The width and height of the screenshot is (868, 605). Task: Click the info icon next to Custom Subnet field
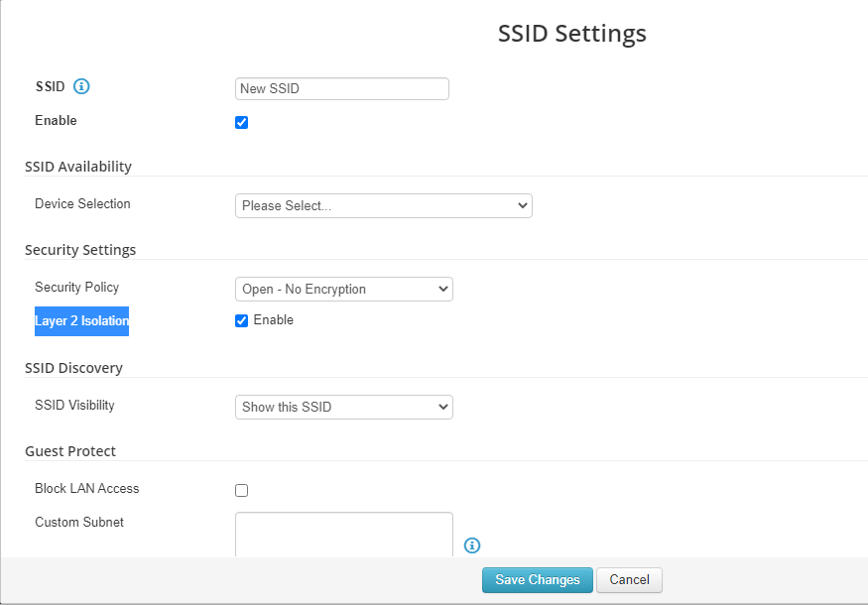click(x=471, y=545)
